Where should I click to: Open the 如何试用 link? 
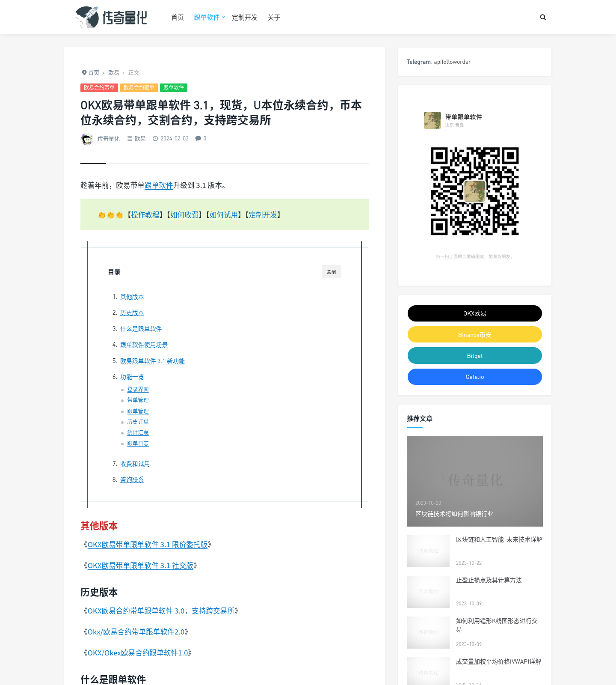click(224, 215)
